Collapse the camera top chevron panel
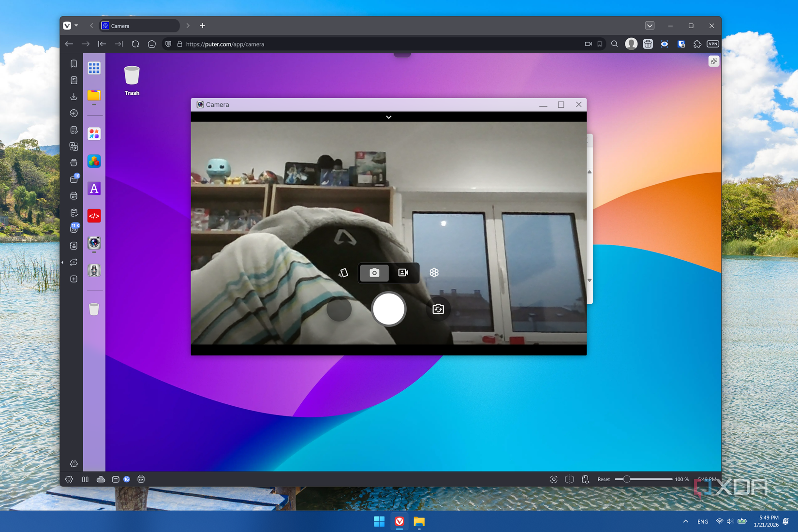This screenshot has height=532, width=798. (x=389, y=117)
